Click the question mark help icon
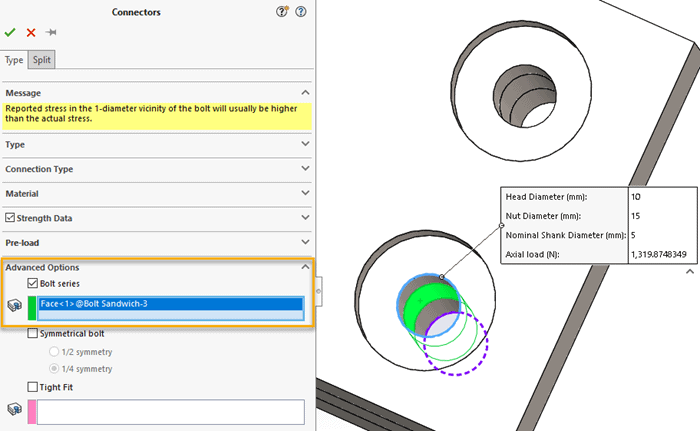 coord(300,12)
